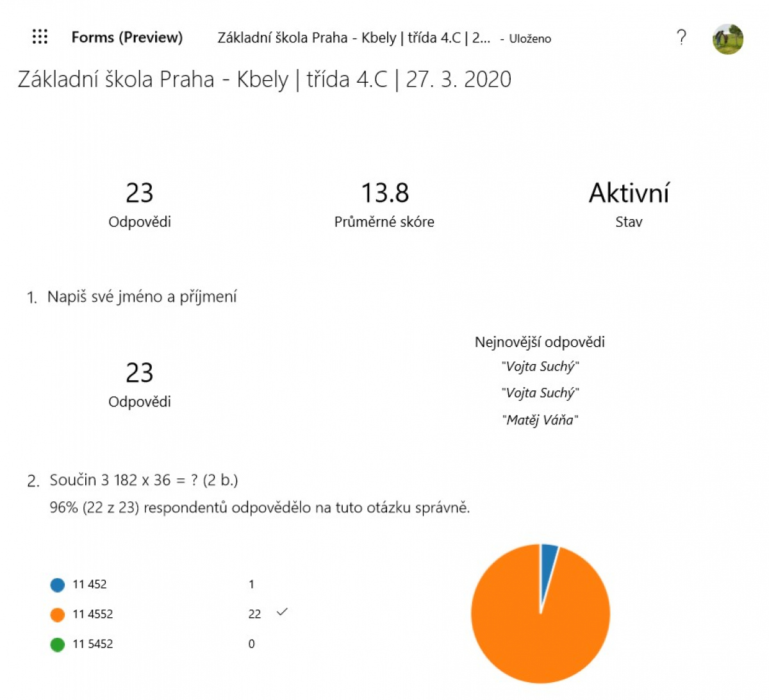Click the Forms (Preview) app title
Viewport: 769px width, 700px height.
(127, 38)
